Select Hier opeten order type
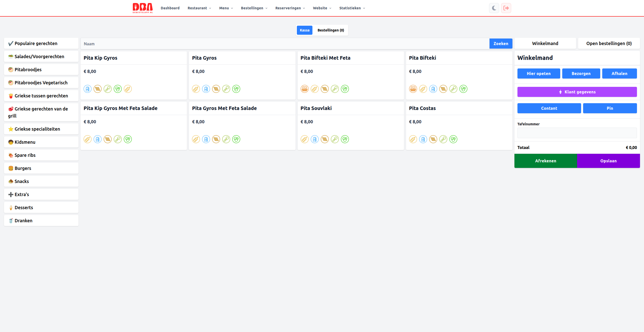Image resolution: width=644 pixels, height=332 pixels. [539, 73]
